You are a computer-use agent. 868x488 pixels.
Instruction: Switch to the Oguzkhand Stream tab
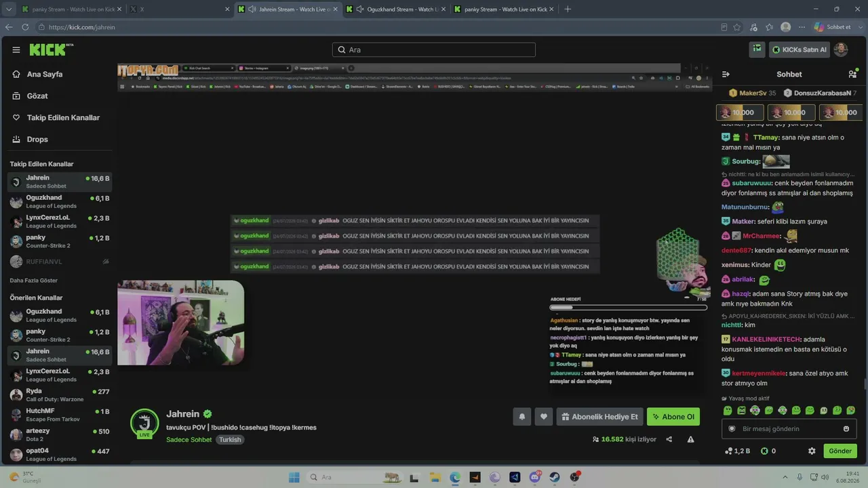coord(396,9)
